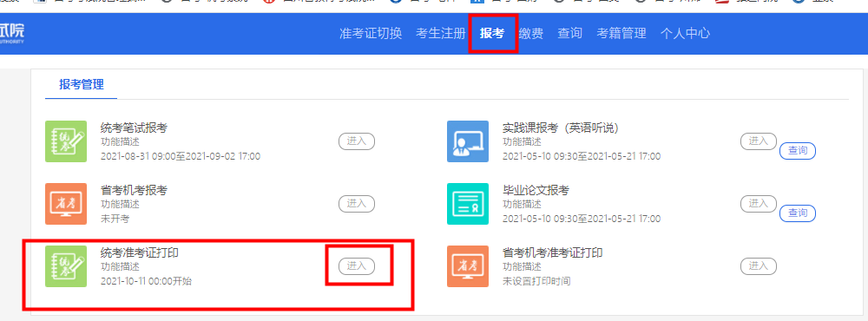Click the 省考机考准考证打印 orange monitor icon
The image size is (868, 321).
click(468, 266)
